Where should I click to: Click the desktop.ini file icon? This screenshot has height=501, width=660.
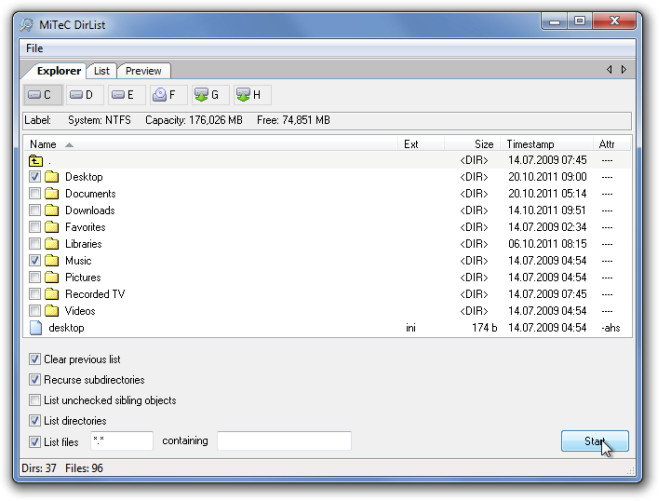pyautogui.click(x=36, y=328)
